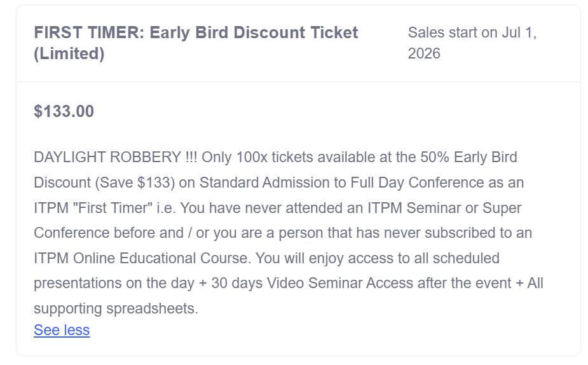The width and height of the screenshot is (588, 365).
Task: Click the $133.00 ticket price
Action: (64, 111)
